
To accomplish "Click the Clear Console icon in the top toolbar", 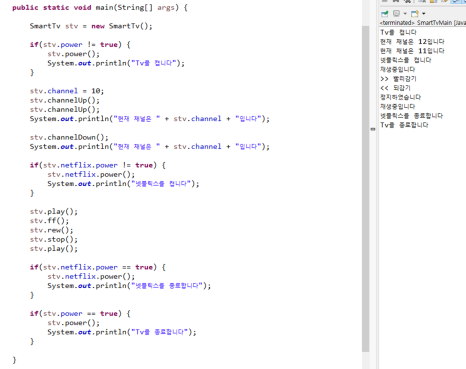I will coord(422,1).
